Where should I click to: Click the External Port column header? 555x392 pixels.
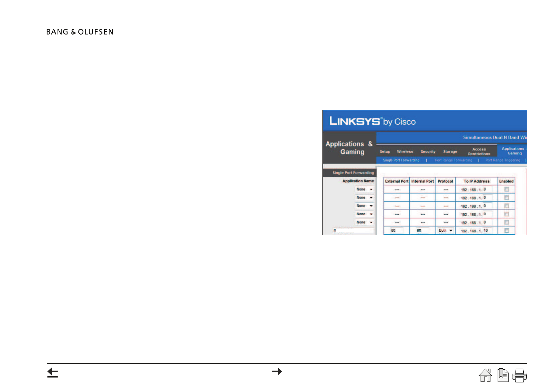click(397, 181)
